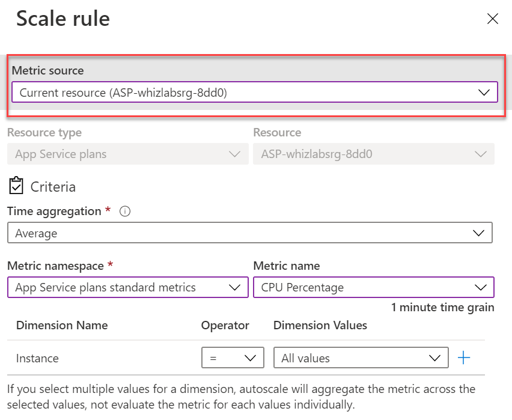Add dimension with the plus icon
The width and height of the screenshot is (512, 420).
[464, 358]
